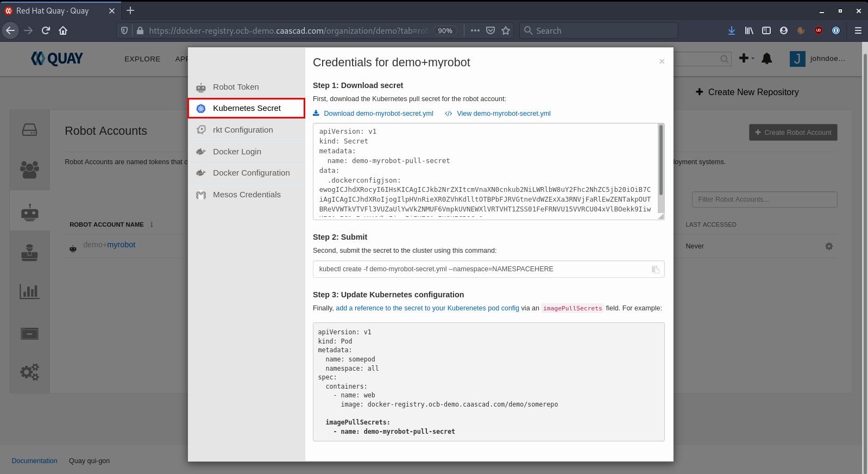The image size is (868, 474).
Task: Click the browser URL bar
Action: 288,30
